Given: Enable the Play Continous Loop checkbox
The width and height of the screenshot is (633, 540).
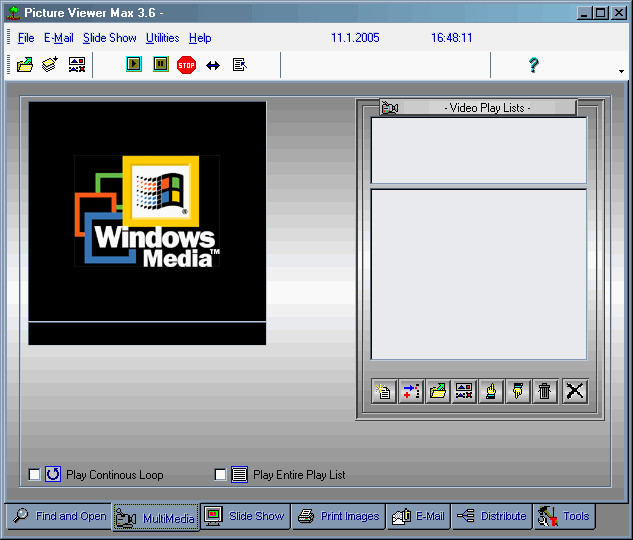Looking at the screenshot, I should tap(35, 474).
